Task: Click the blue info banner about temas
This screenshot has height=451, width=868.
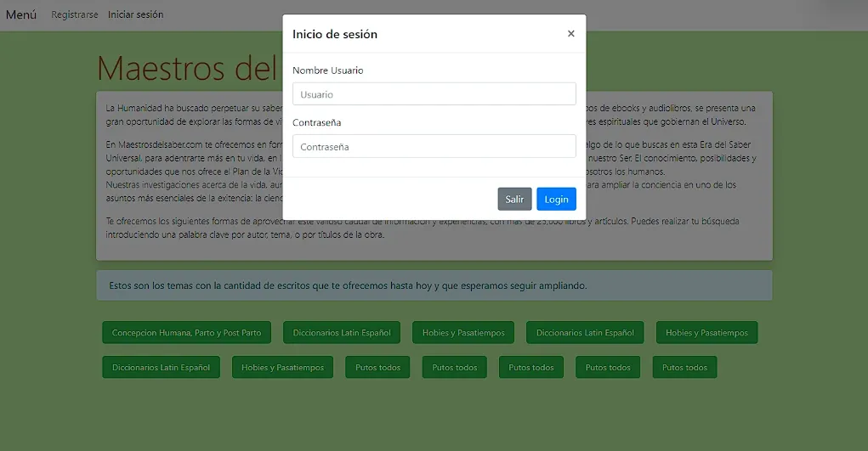Action: tap(434, 285)
